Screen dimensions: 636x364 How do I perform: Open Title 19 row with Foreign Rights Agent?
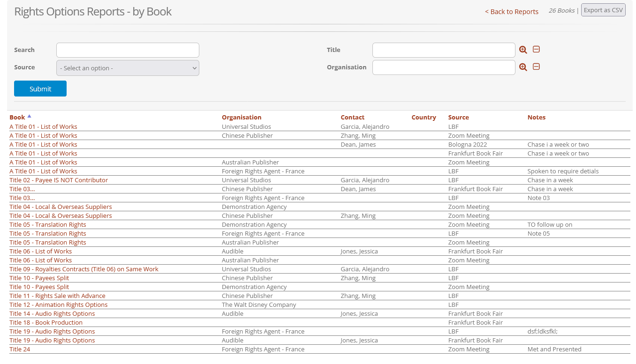pos(52,331)
